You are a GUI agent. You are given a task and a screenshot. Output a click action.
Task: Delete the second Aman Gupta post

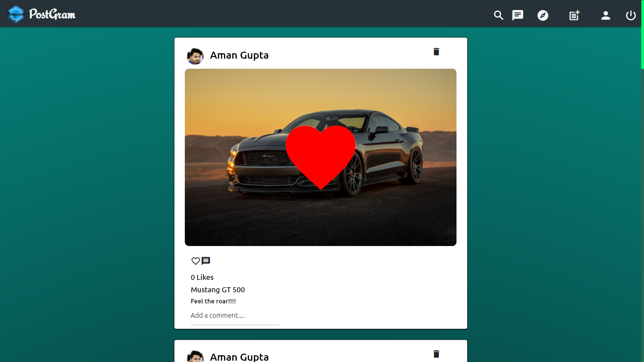(436, 354)
